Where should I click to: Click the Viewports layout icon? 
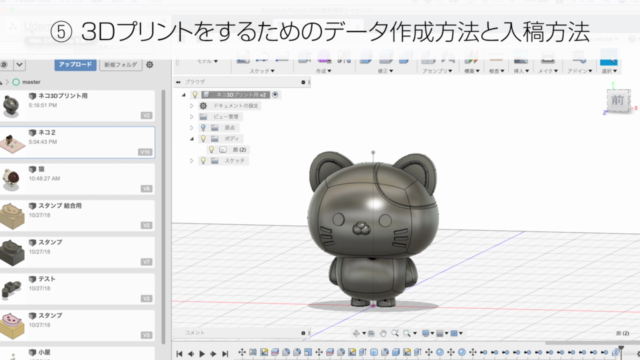coord(453,333)
